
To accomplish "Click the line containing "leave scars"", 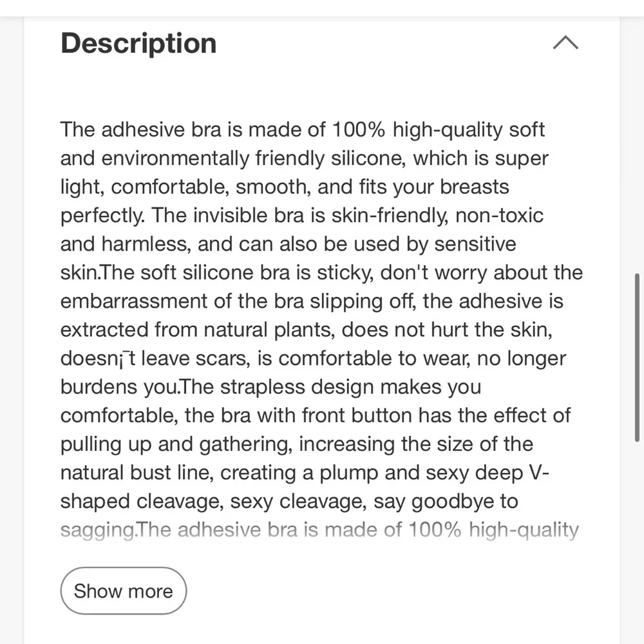I will click(x=313, y=358).
